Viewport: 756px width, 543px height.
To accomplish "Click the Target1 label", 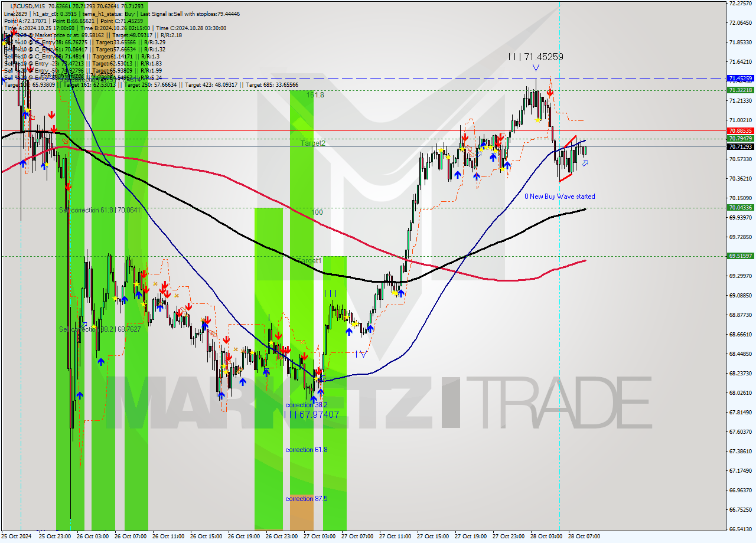I will click(309, 260).
